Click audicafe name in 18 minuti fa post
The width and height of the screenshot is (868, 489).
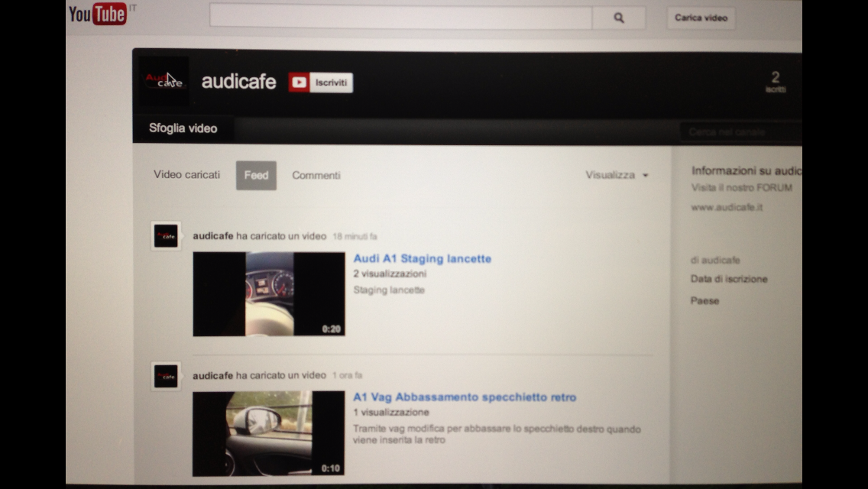pos(212,236)
